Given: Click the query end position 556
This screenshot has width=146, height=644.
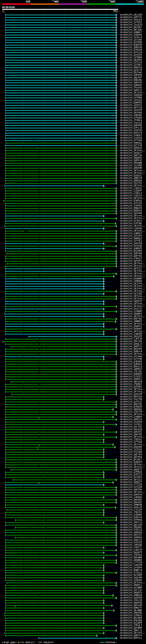Looking at the screenshot, I should [115, 11].
